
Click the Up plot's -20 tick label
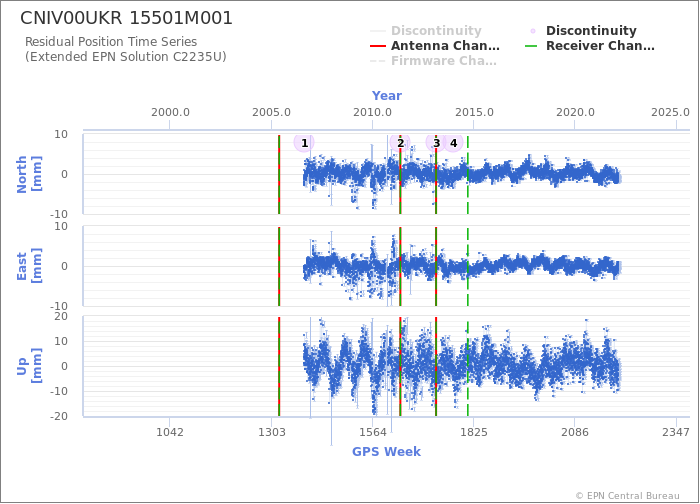pyautogui.click(x=58, y=416)
